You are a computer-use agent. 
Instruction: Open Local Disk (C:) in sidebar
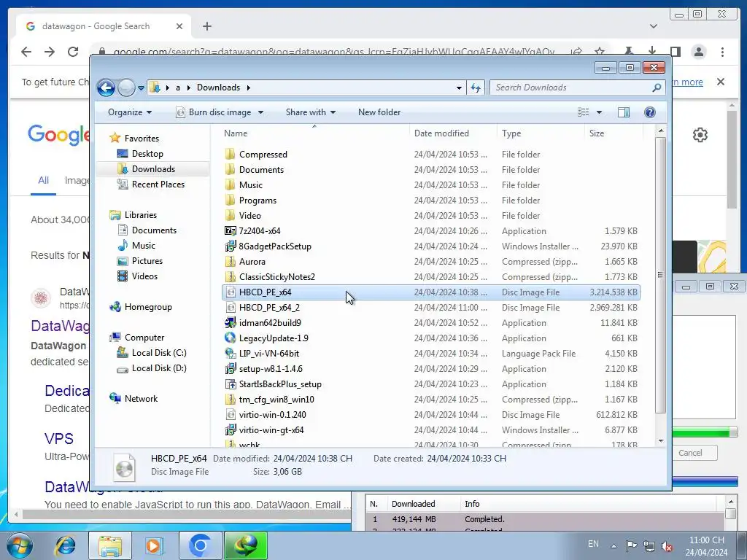(152, 353)
